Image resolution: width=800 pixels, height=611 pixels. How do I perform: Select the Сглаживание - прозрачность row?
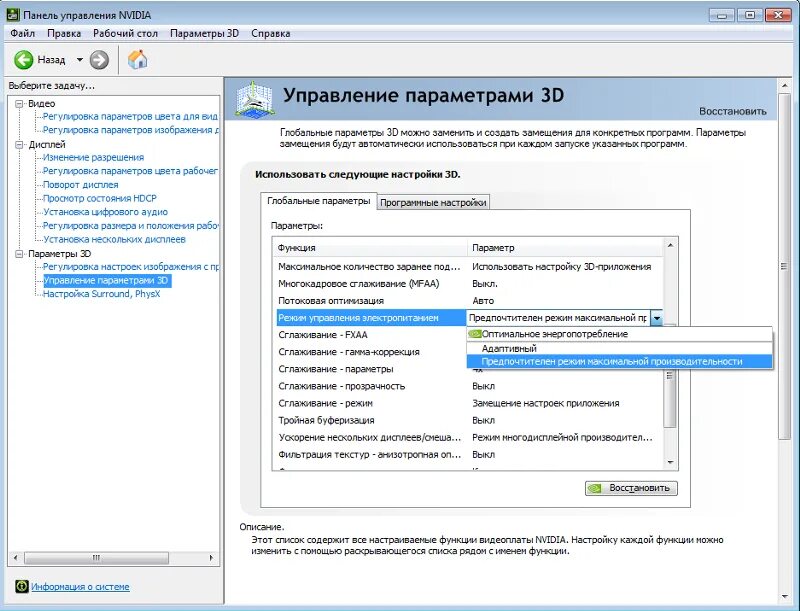(x=469, y=386)
